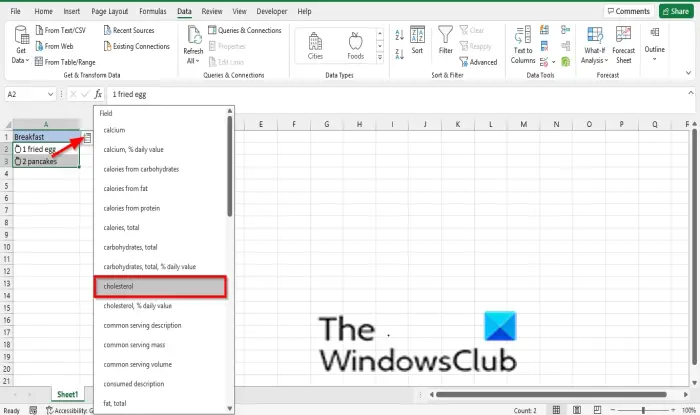Viewport: 700px width, 415px height.
Task: Open Text to Columns wizard
Action: [523, 45]
